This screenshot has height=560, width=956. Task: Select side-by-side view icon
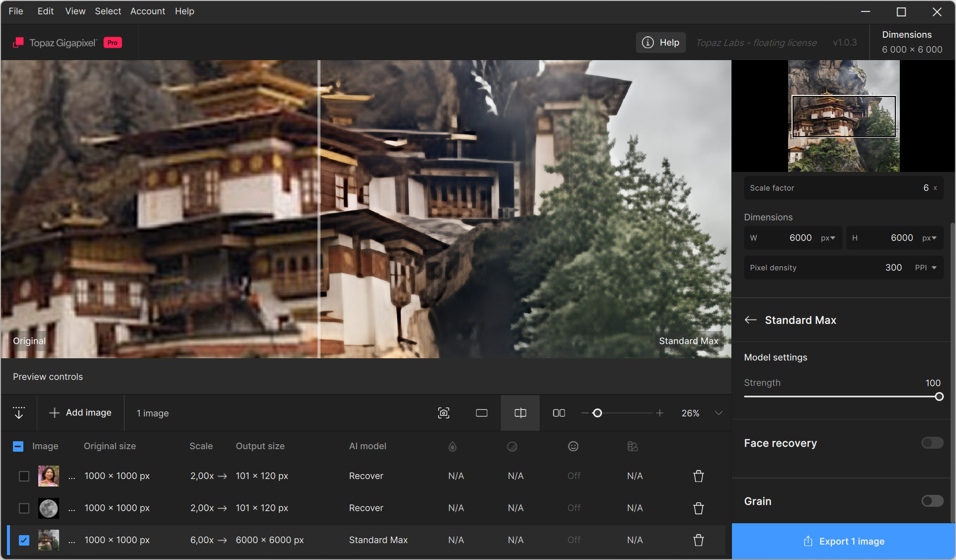[558, 413]
